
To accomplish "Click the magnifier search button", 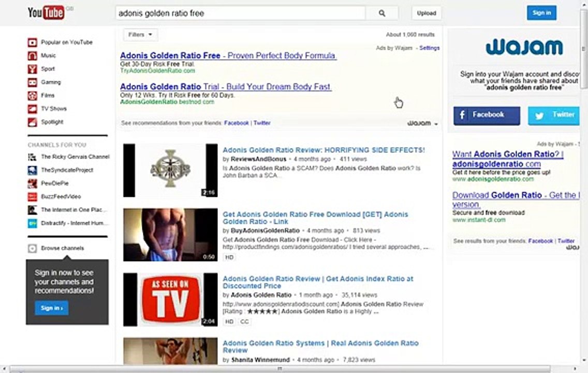I will [382, 13].
